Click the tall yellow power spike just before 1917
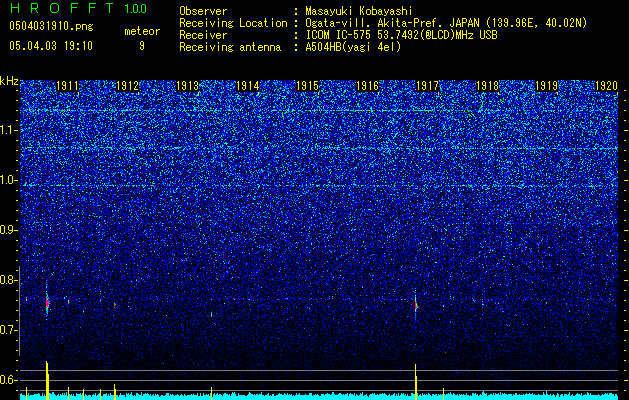Screen dimensions: 629x400 click(416, 382)
